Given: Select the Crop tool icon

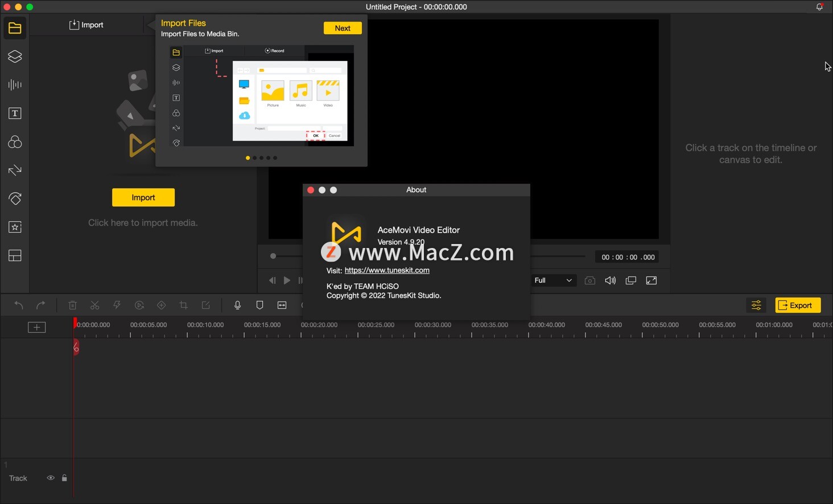Looking at the screenshot, I should tap(184, 305).
